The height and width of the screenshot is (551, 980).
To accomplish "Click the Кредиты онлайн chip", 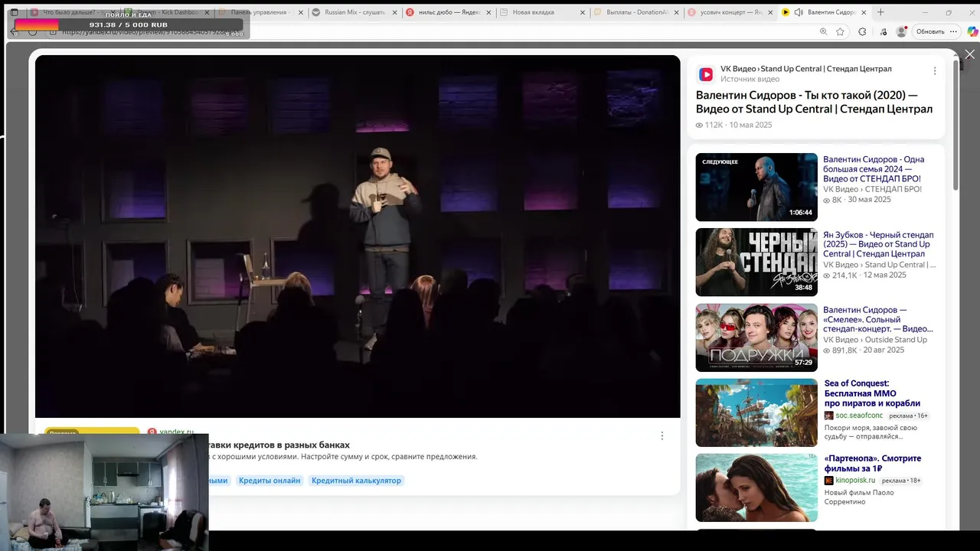I will tap(269, 481).
